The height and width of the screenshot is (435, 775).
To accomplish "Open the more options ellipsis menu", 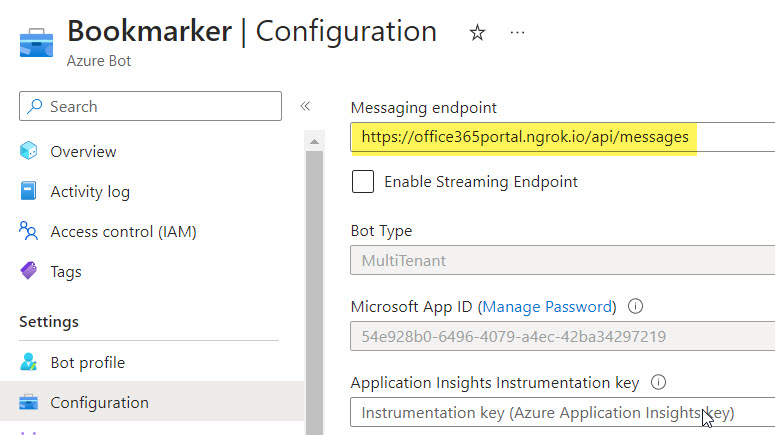I will click(x=517, y=33).
